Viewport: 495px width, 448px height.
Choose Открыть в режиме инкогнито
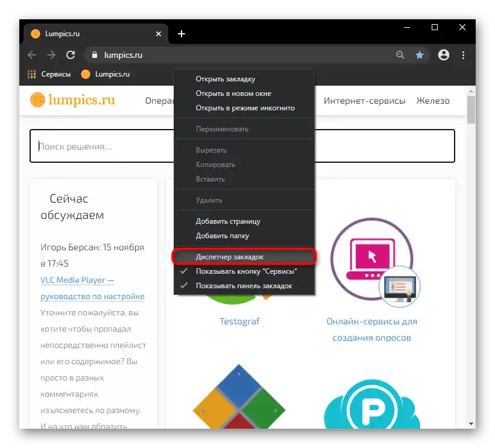coord(244,108)
